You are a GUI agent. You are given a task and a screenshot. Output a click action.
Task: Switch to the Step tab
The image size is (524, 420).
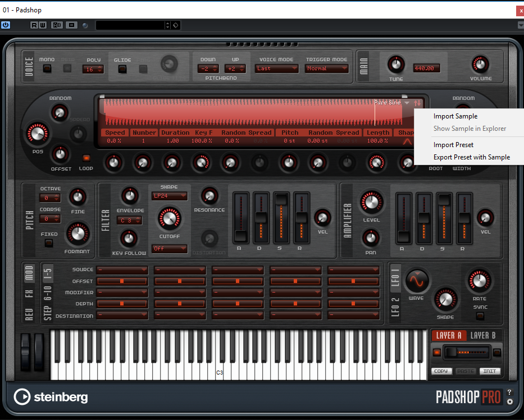tap(47, 313)
